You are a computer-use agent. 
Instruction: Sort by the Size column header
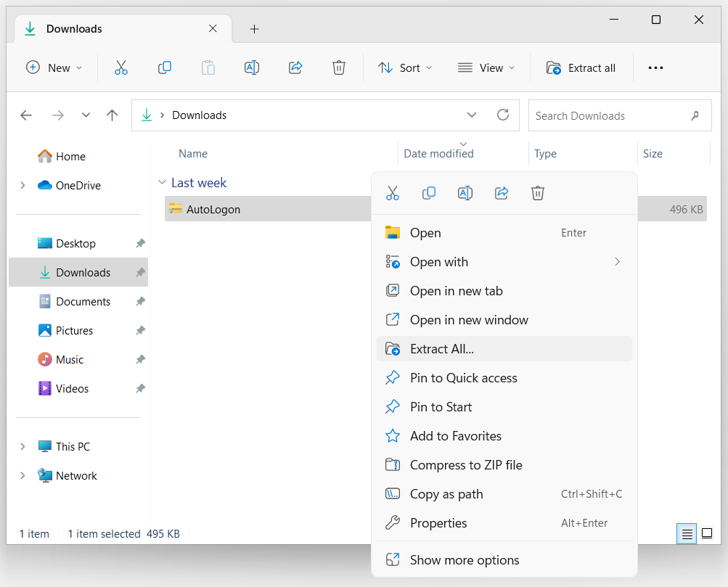[x=653, y=154]
